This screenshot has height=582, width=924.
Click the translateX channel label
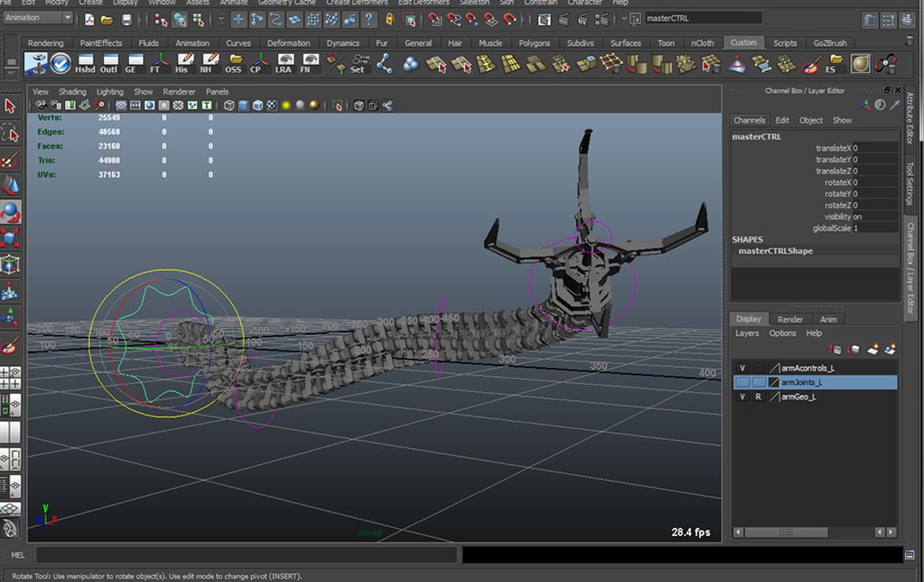click(x=833, y=148)
